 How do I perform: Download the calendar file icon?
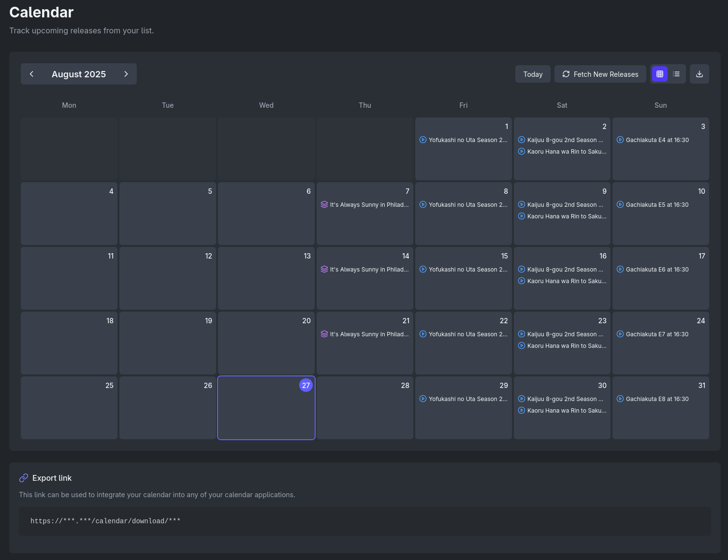[x=699, y=74]
